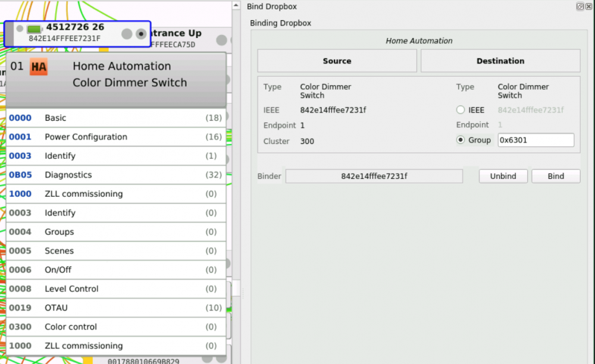Click the Group address input field
The height and width of the screenshot is (364, 595).
[535, 140]
